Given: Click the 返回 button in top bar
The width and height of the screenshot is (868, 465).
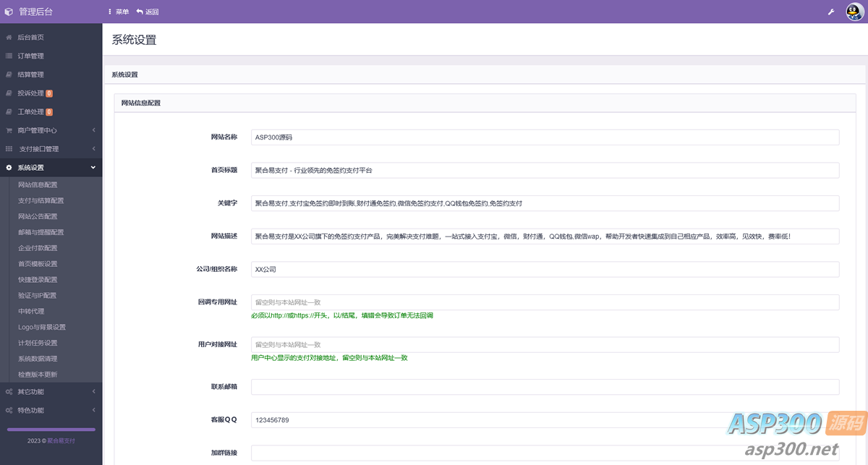Looking at the screenshot, I should tap(148, 12).
